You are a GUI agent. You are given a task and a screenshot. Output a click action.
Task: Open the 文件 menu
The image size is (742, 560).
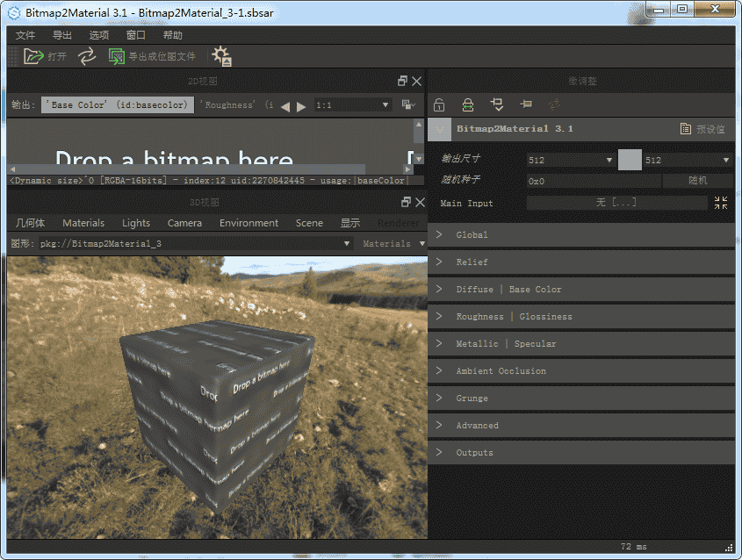tap(25, 35)
